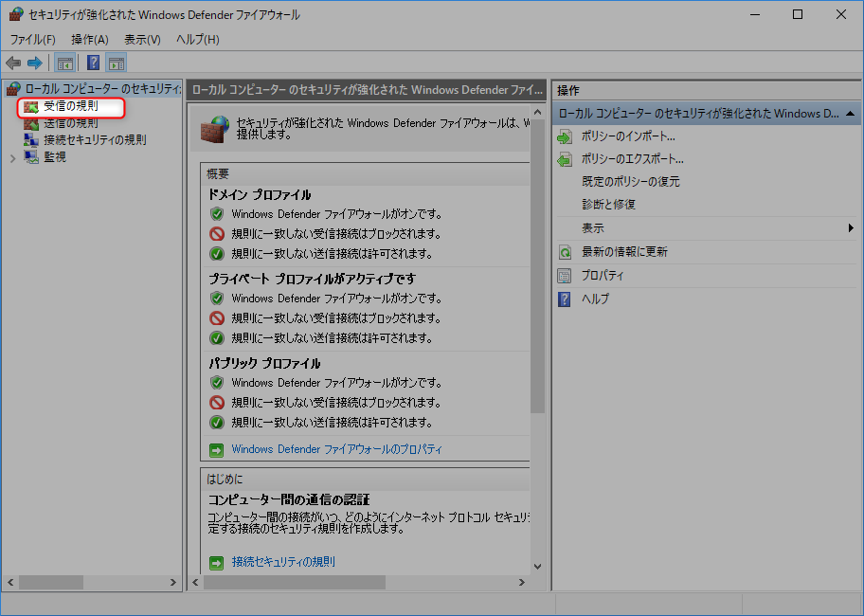
Task: Select the 受信の規則 tree item
Action: [71, 106]
